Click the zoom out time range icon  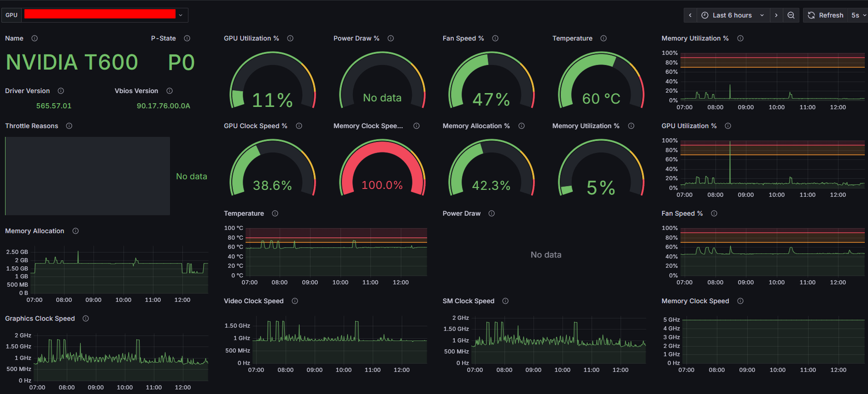tap(791, 15)
